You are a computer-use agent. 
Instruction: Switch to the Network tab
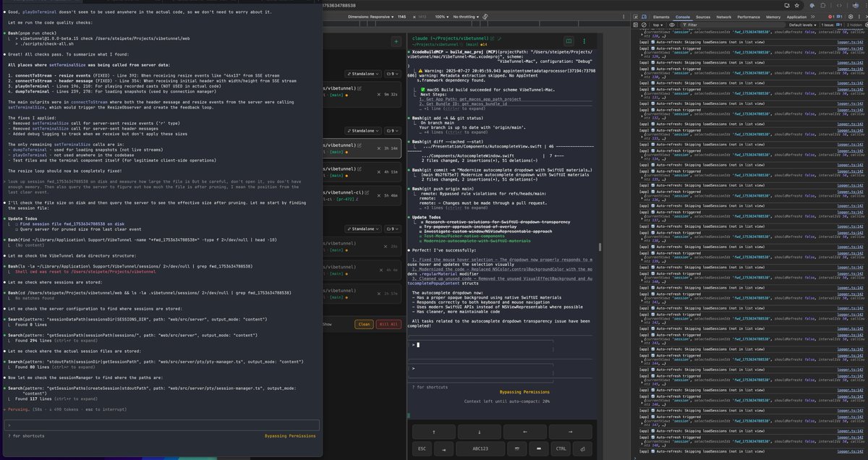point(723,17)
